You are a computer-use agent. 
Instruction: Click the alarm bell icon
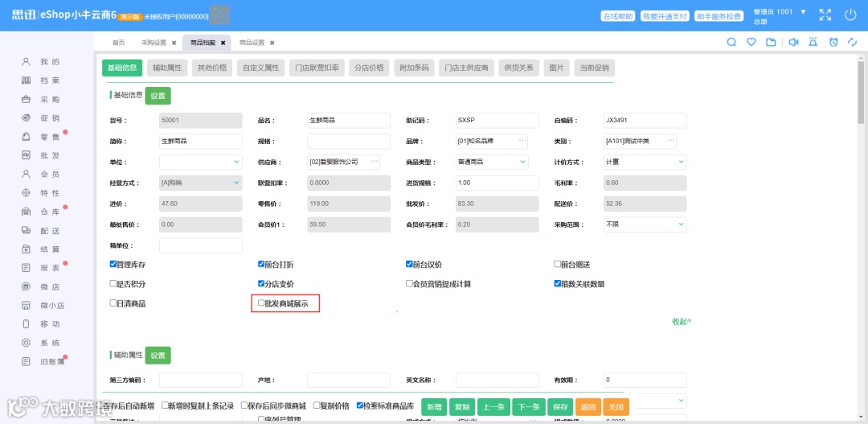(x=813, y=42)
